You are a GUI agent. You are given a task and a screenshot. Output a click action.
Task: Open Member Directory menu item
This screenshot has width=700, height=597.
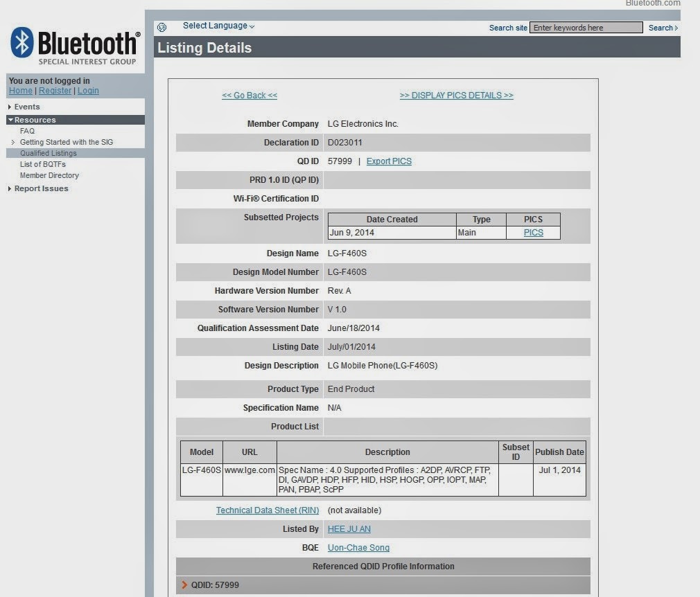tap(49, 176)
